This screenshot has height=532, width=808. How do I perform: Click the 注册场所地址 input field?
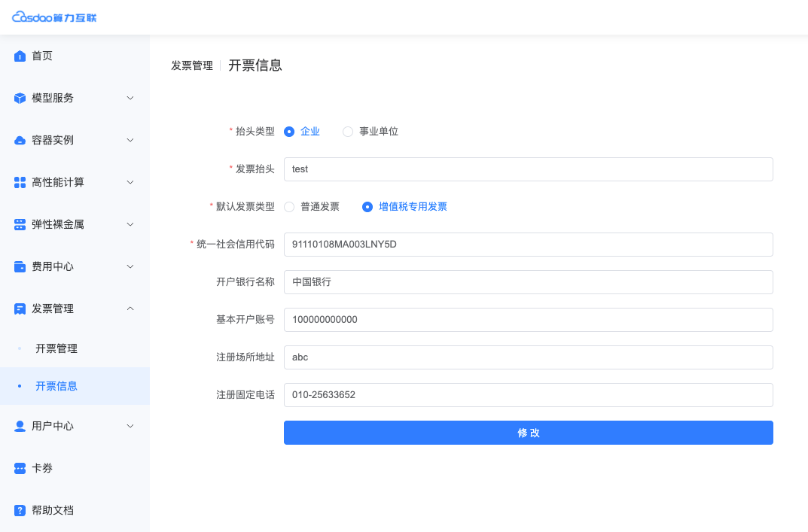coord(528,357)
